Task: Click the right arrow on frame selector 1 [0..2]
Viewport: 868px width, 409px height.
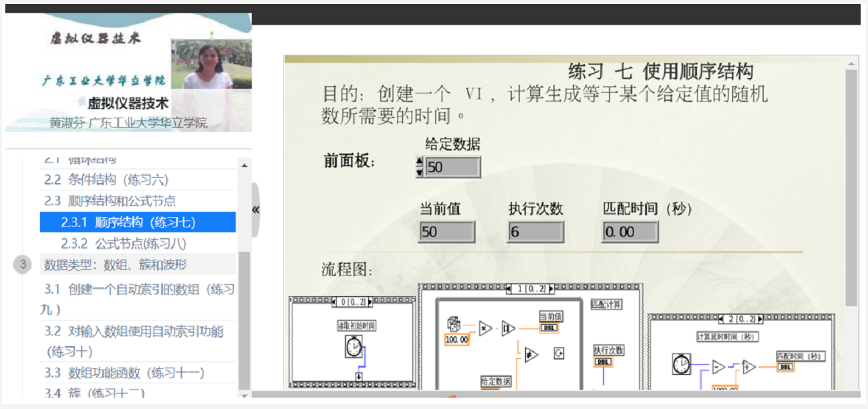Action: coord(551,290)
